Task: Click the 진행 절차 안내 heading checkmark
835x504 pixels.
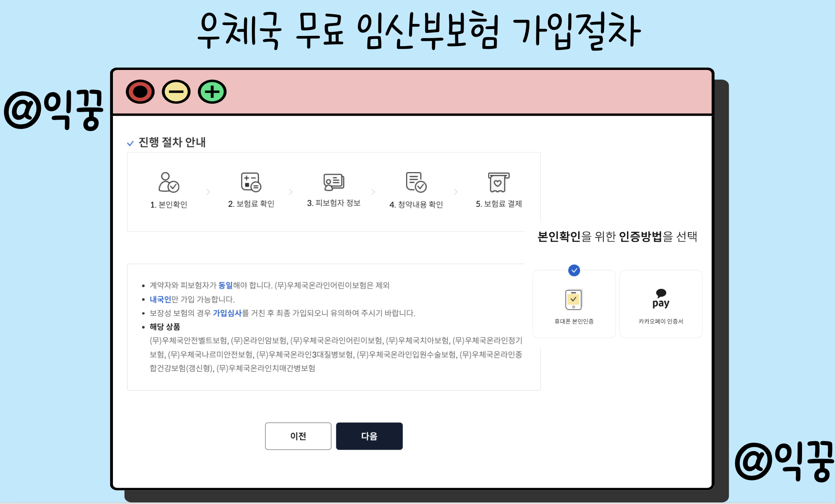Action: coord(130,143)
